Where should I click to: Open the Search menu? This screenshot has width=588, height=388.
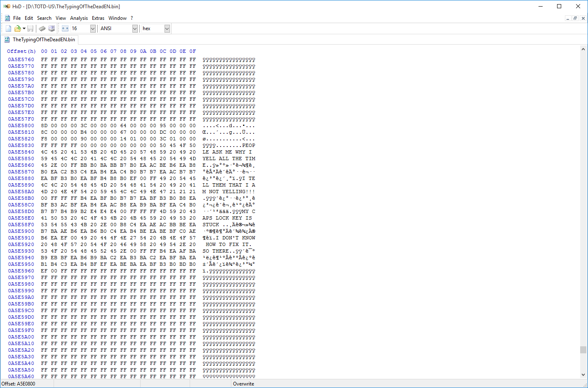pos(44,18)
